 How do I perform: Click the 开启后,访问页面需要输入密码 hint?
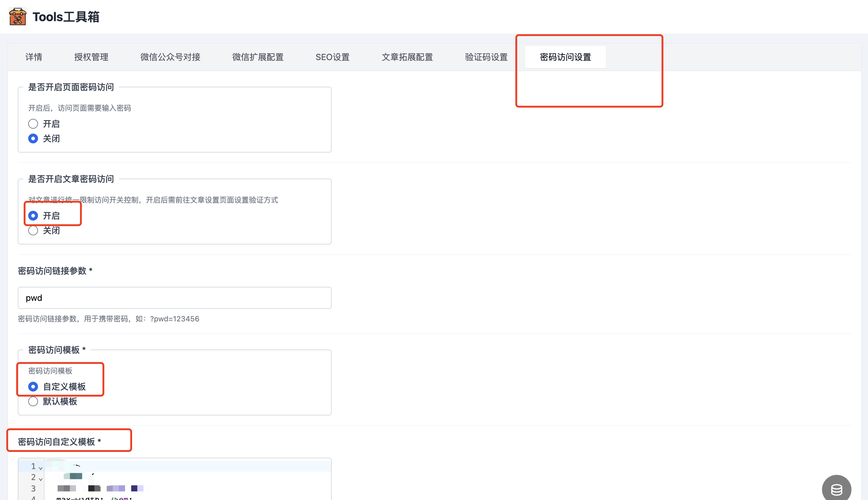79,108
